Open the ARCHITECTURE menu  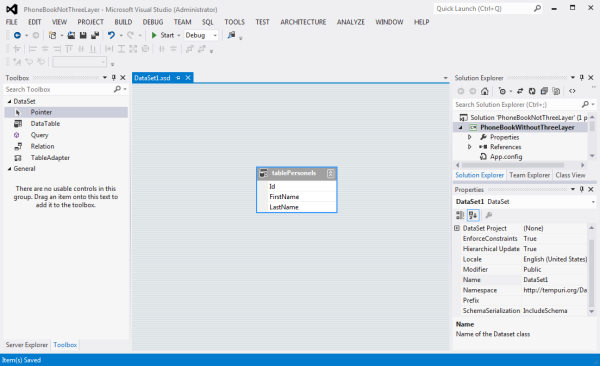click(x=303, y=22)
